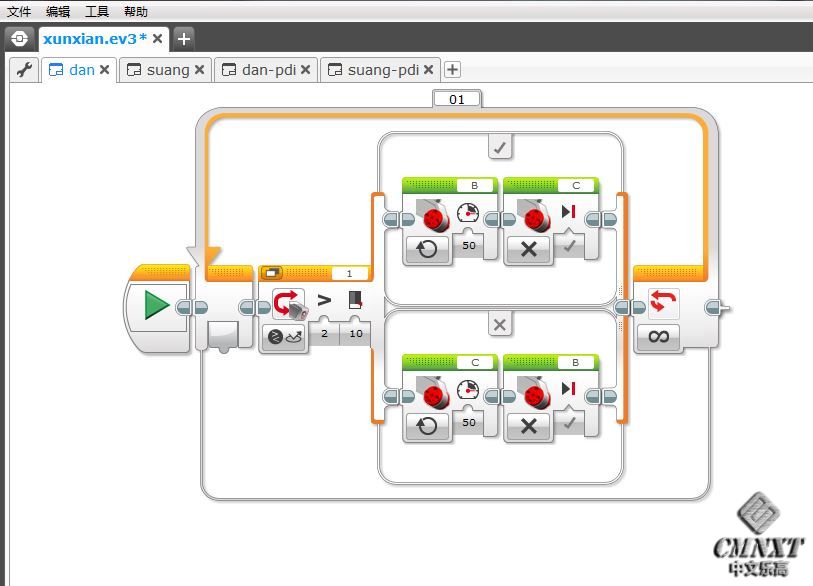The height and width of the screenshot is (586, 813).
Task: Open the 工具 menu
Action: click(x=97, y=12)
